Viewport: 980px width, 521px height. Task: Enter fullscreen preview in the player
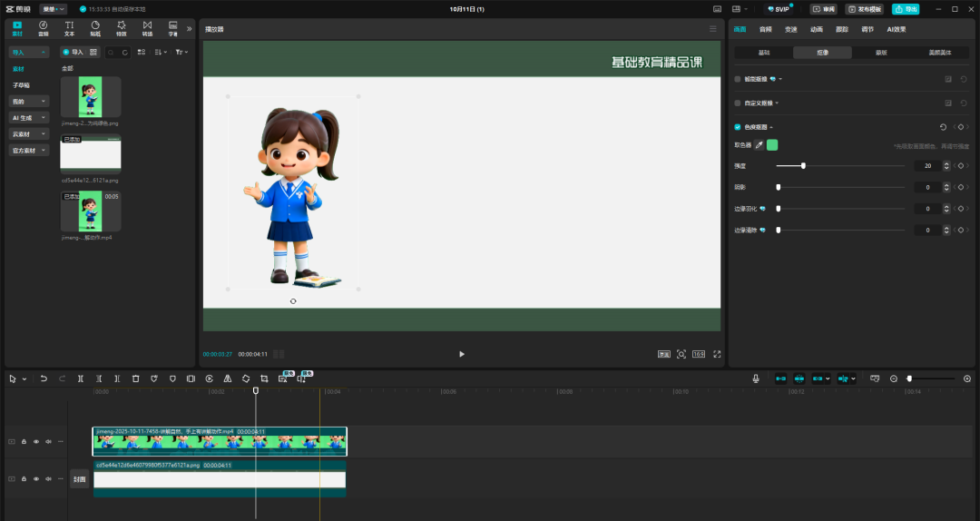717,354
